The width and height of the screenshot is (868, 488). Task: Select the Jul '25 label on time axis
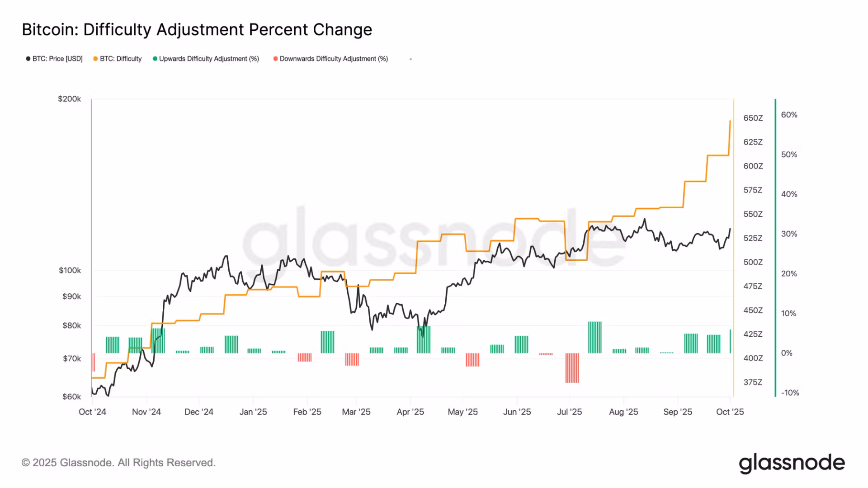[x=569, y=412]
